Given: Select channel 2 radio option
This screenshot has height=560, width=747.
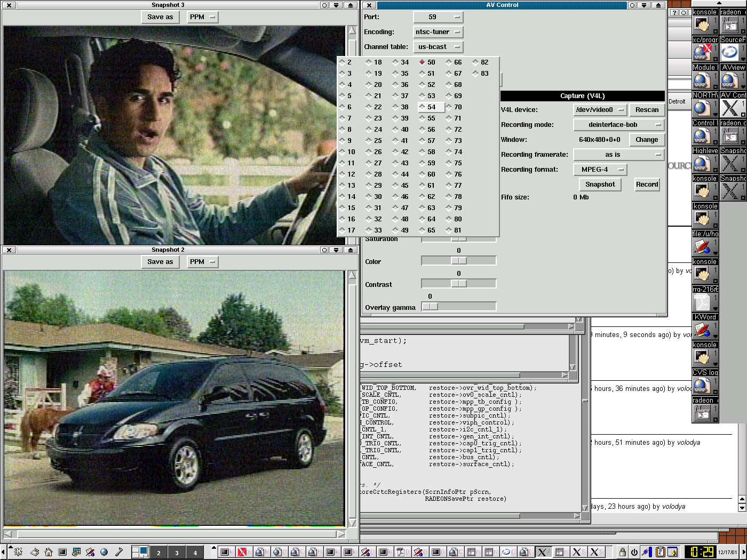Looking at the screenshot, I should tap(346, 62).
